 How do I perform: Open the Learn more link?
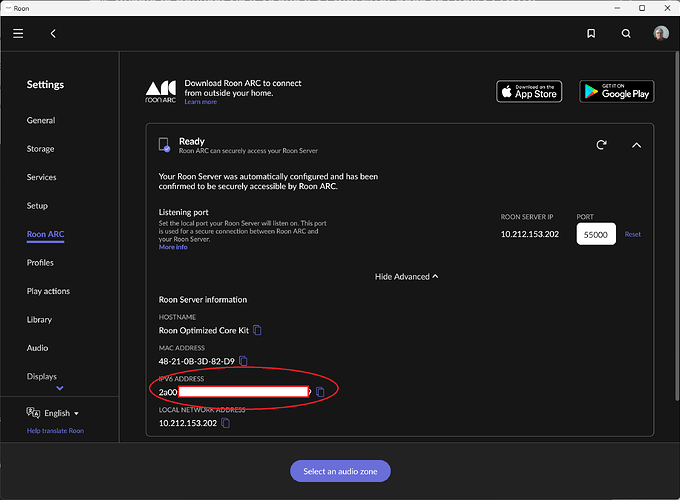pyautogui.click(x=200, y=102)
